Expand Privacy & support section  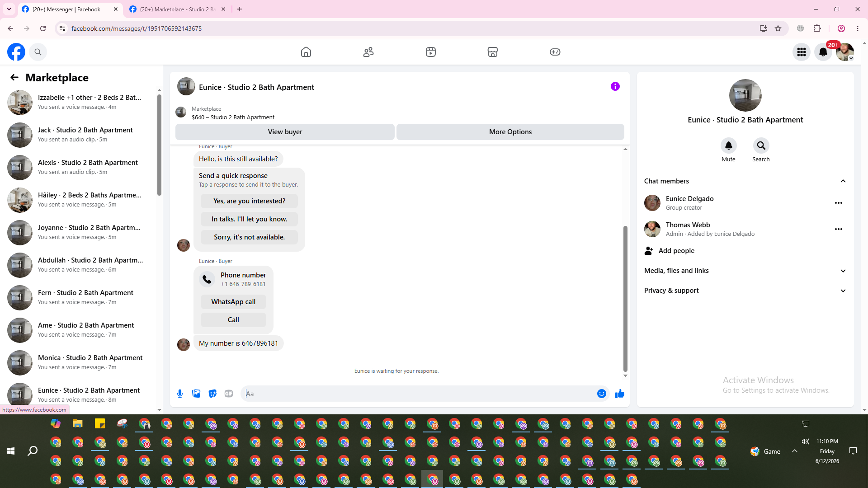click(745, 291)
